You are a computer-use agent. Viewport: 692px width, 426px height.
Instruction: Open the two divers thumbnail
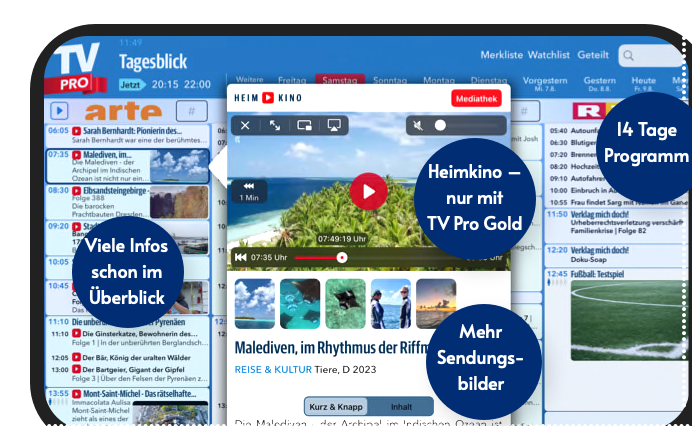391,304
